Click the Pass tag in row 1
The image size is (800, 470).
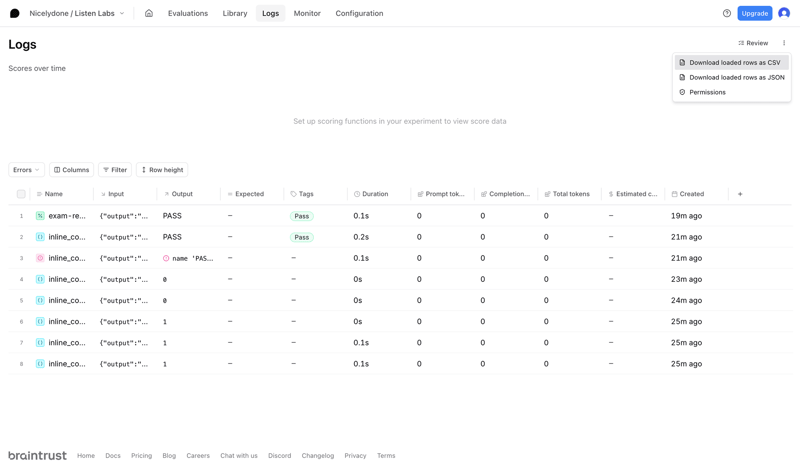click(x=302, y=216)
